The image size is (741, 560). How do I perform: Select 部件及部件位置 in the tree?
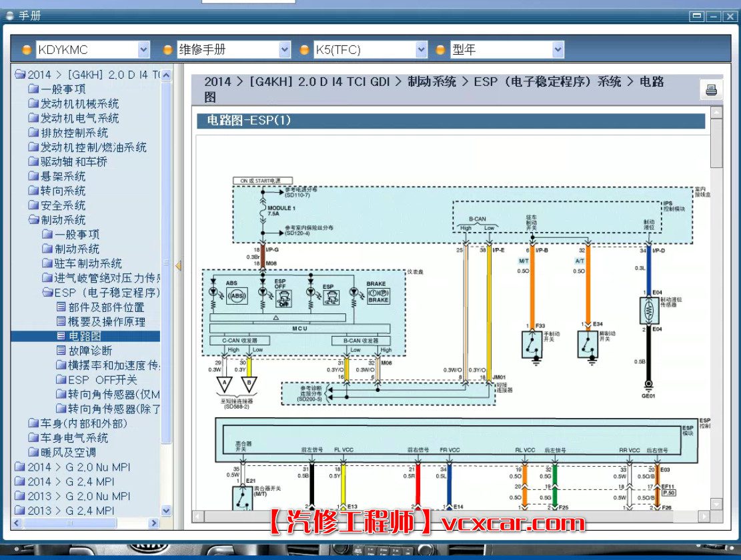[x=106, y=307]
